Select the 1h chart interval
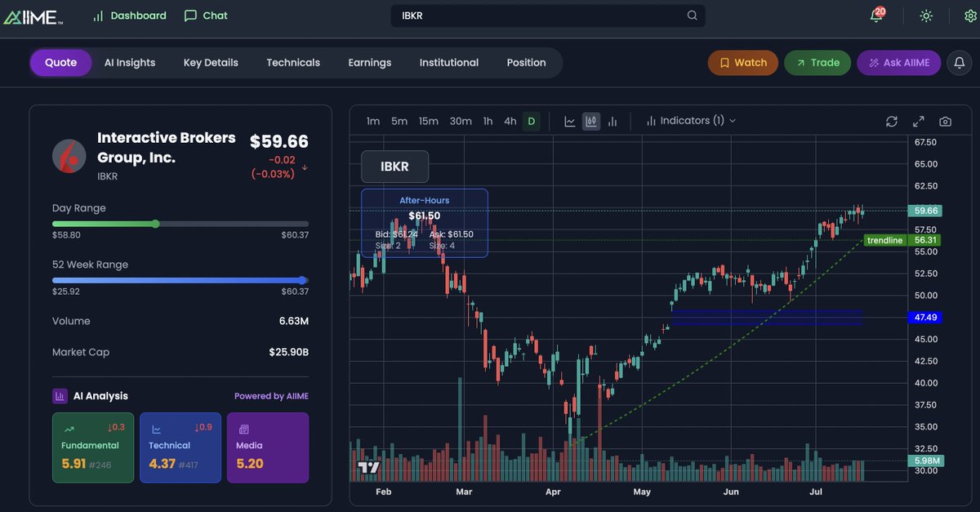The width and height of the screenshot is (980, 512). coord(488,121)
